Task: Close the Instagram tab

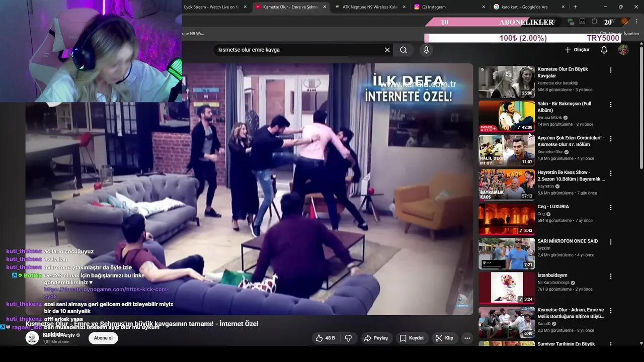Action: (484, 7)
